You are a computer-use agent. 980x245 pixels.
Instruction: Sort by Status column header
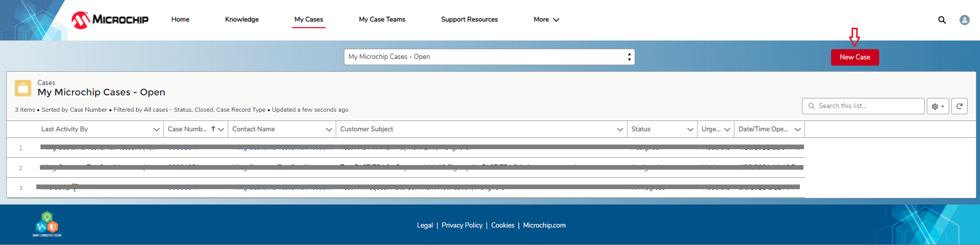tap(641, 129)
